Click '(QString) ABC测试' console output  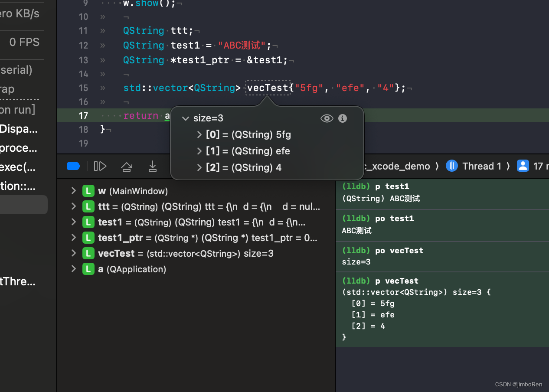tap(381, 199)
